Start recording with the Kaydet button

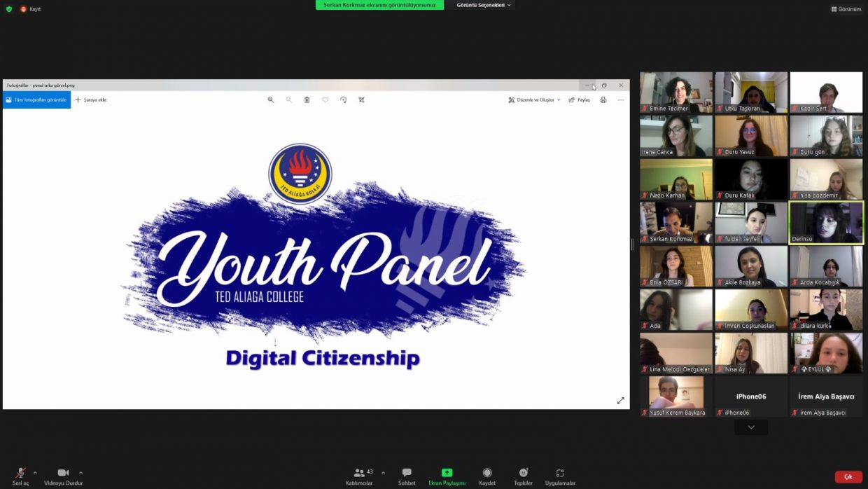click(x=487, y=476)
